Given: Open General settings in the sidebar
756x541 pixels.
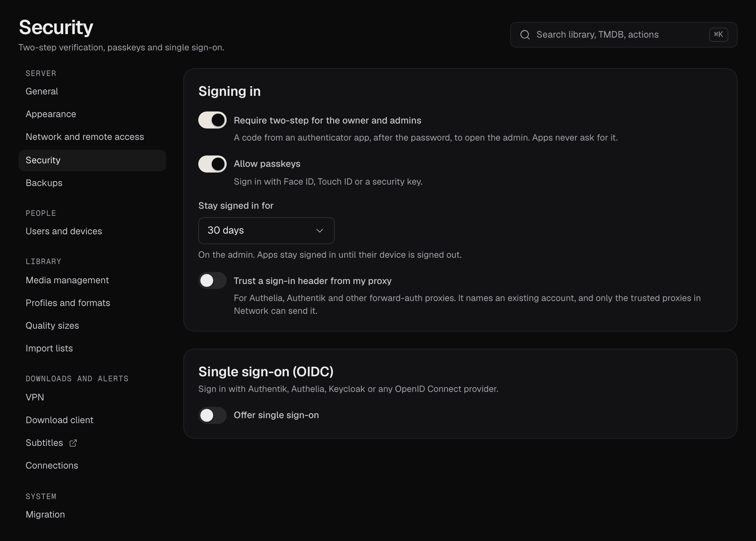Looking at the screenshot, I should click(92, 92).
